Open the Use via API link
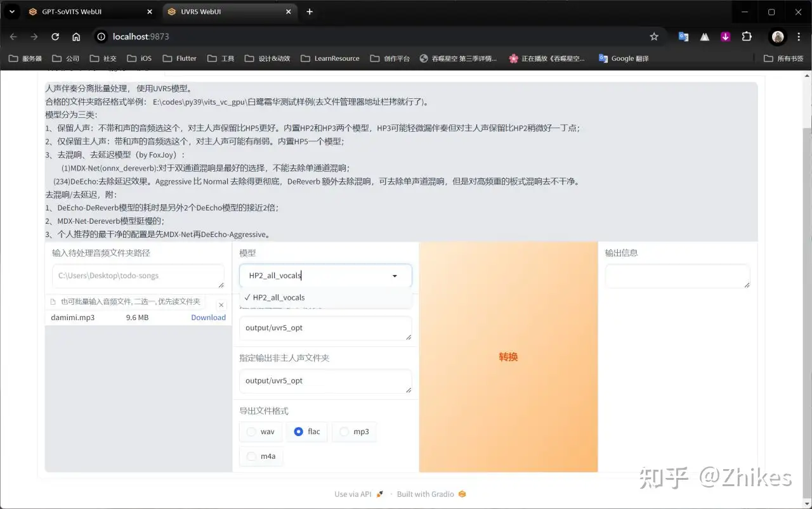 point(359,494)
